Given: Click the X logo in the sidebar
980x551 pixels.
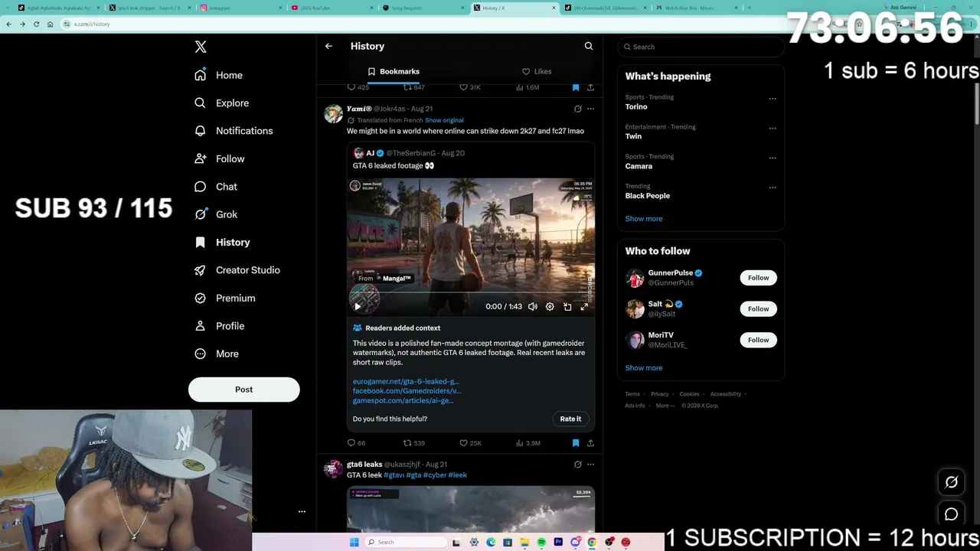Looking at the screenshot, I should coord(201,47).
